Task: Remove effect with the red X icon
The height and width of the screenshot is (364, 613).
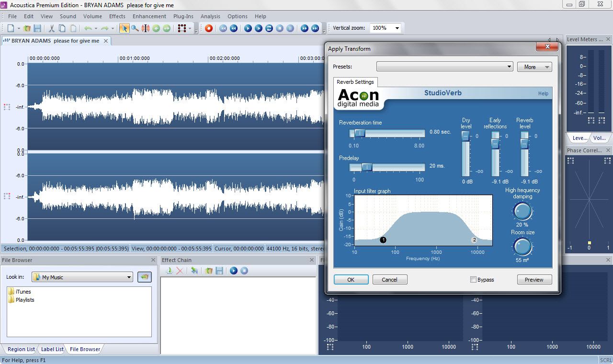Action: coord(180,271)
